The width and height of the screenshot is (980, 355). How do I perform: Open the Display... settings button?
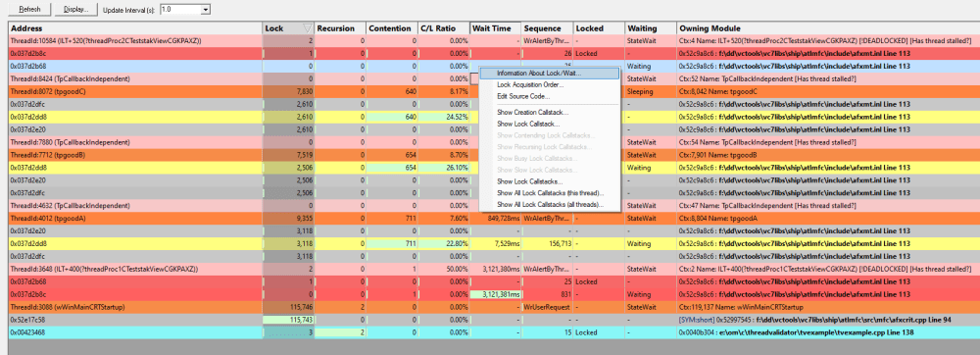tap(75, 10)
